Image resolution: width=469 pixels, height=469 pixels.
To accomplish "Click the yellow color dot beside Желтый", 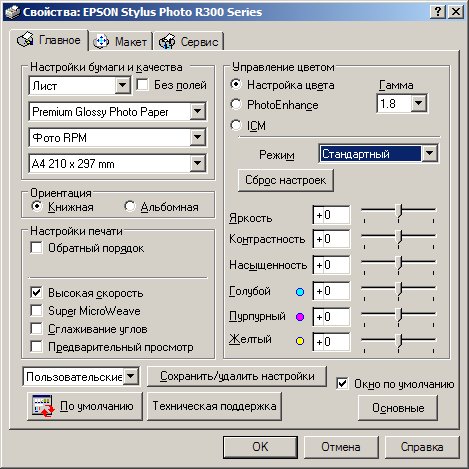I will click(x=300, y=341).
